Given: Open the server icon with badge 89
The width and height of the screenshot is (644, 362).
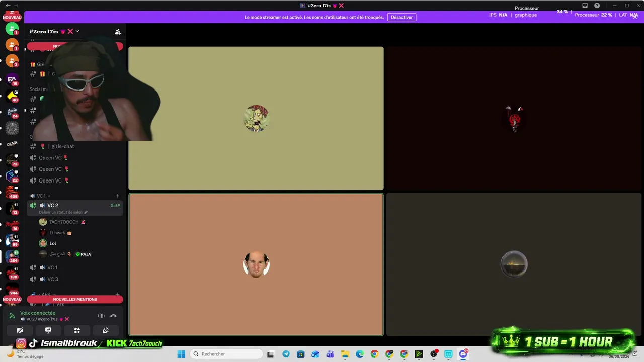Looking at the screenshot, I should pos(12,240).
